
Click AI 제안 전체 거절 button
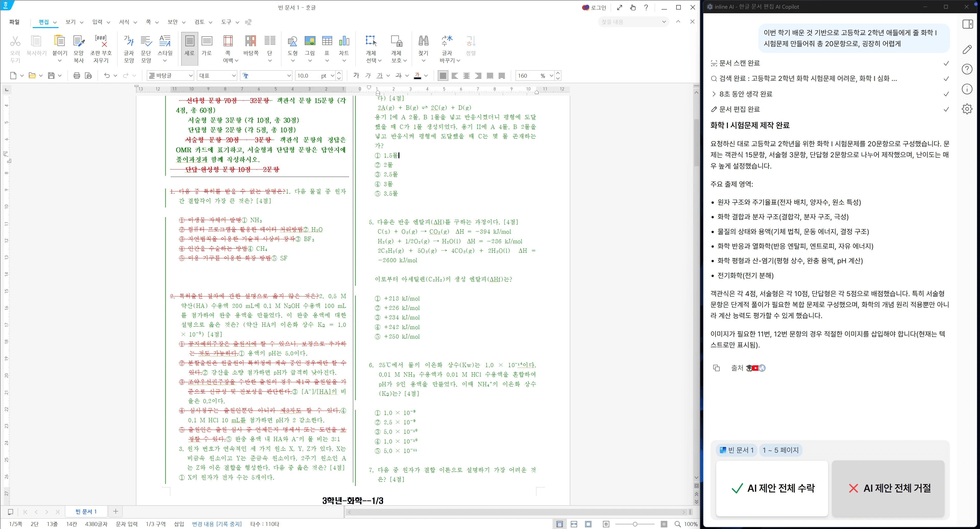pyautogui.click(x=888, y=488)
